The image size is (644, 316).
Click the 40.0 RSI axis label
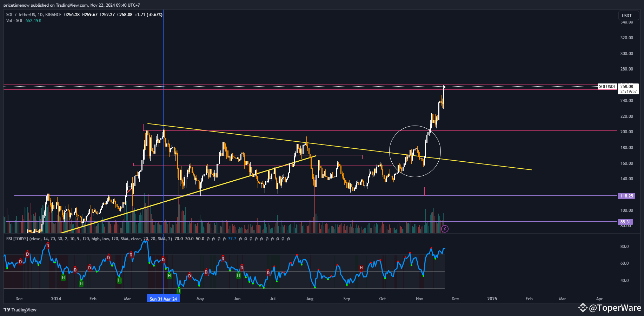point(624,281)
